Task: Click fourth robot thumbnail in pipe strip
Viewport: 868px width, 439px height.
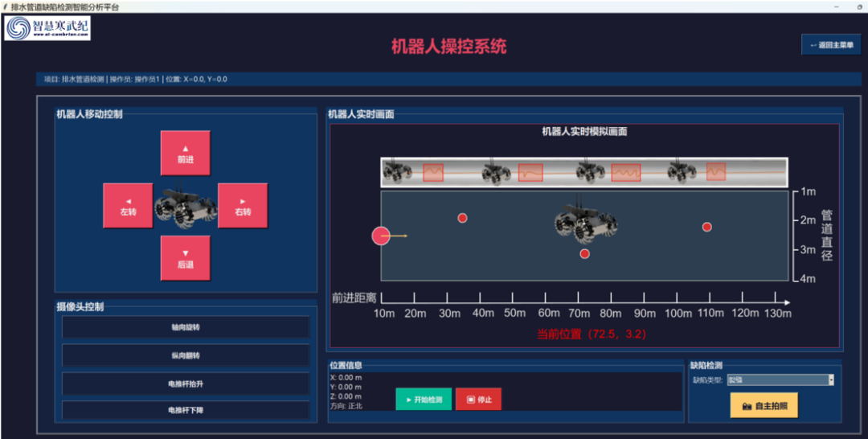Action: pos(682,171)
